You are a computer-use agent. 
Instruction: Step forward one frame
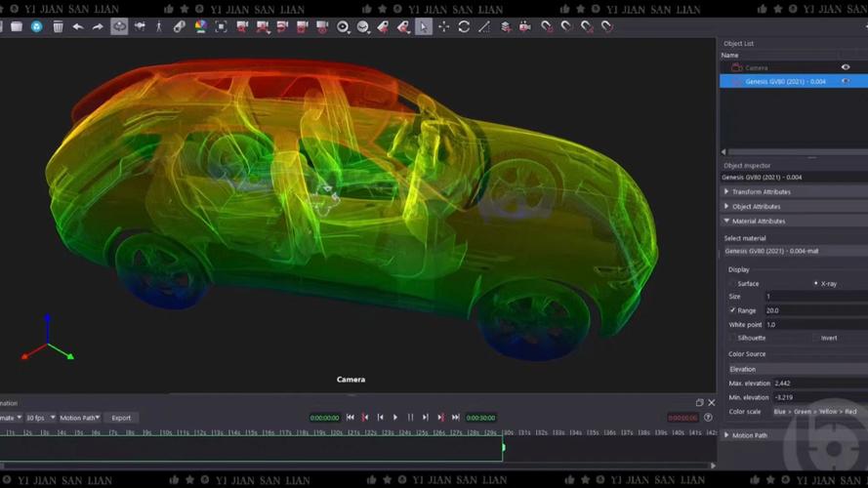coord(425,417)
